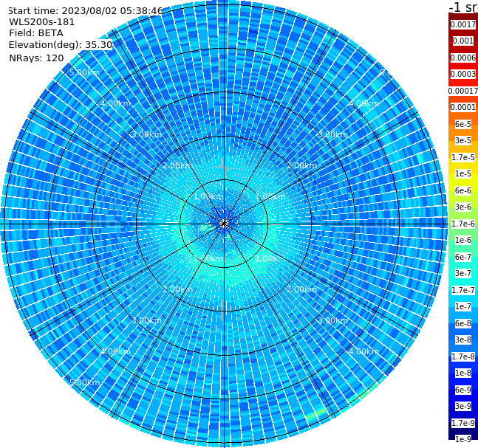Screen dimensions: 478x448
Task: Click the Field: BETA label
Action: [36, 33]
